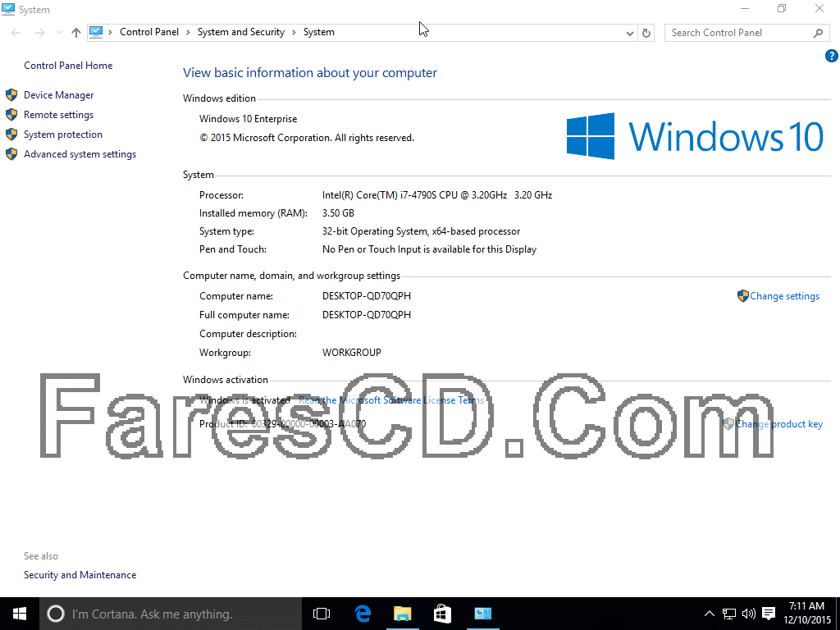
Task: Expand chevron after System and Security
Action: coord(294,32)
